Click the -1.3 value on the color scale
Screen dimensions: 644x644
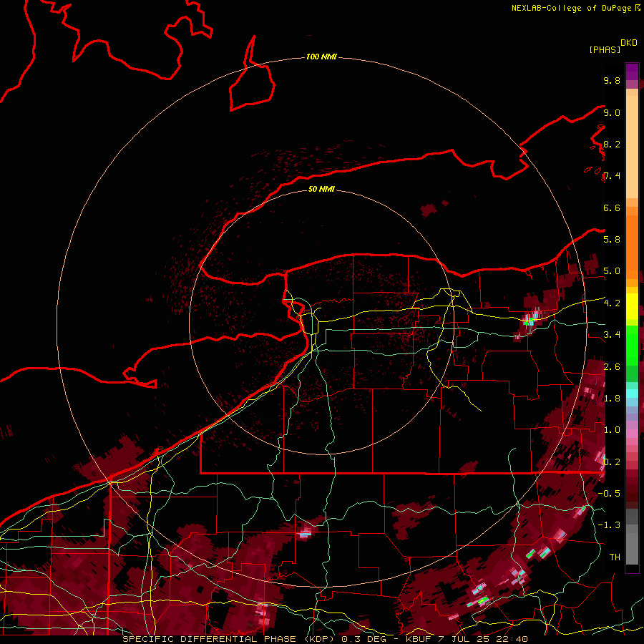609,525
